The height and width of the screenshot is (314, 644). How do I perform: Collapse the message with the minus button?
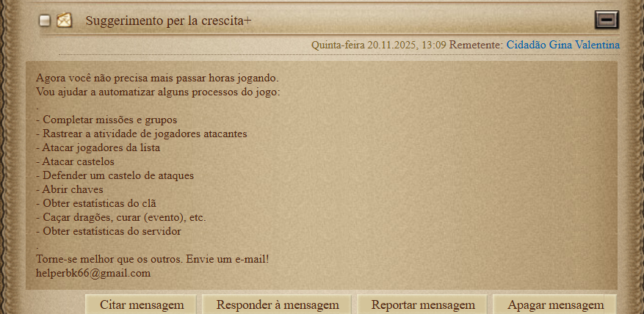coord(607,20)
